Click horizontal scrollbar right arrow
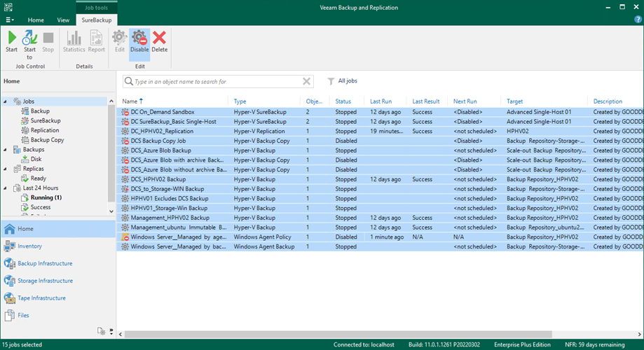Image resolution: width=644 pixels, height=350 pixels. (640, 334)
